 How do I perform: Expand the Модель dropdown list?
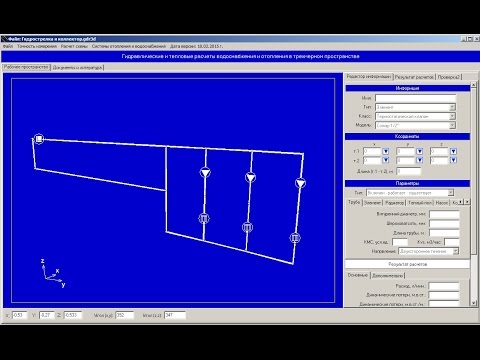[452, 125]
